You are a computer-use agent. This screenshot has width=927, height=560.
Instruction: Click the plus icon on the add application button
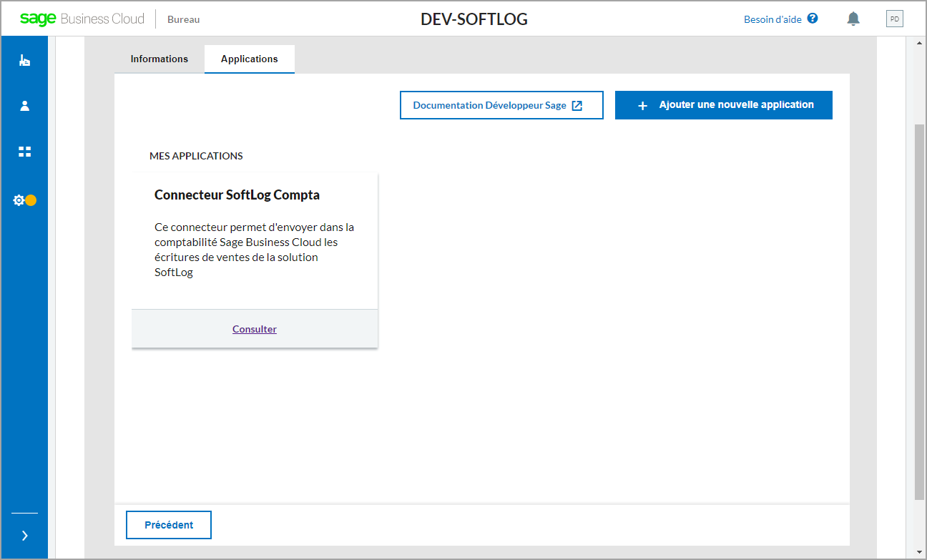pos(643,105)
